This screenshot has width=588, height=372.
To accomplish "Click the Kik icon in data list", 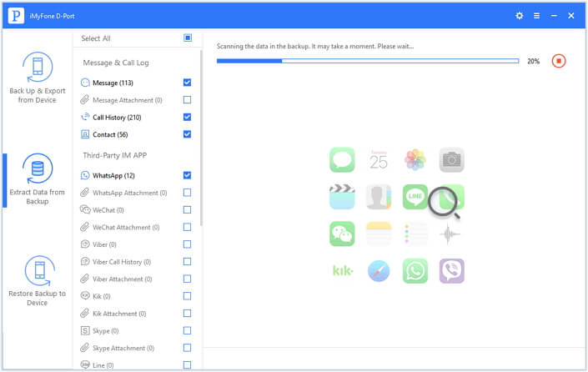I will 85,296.
